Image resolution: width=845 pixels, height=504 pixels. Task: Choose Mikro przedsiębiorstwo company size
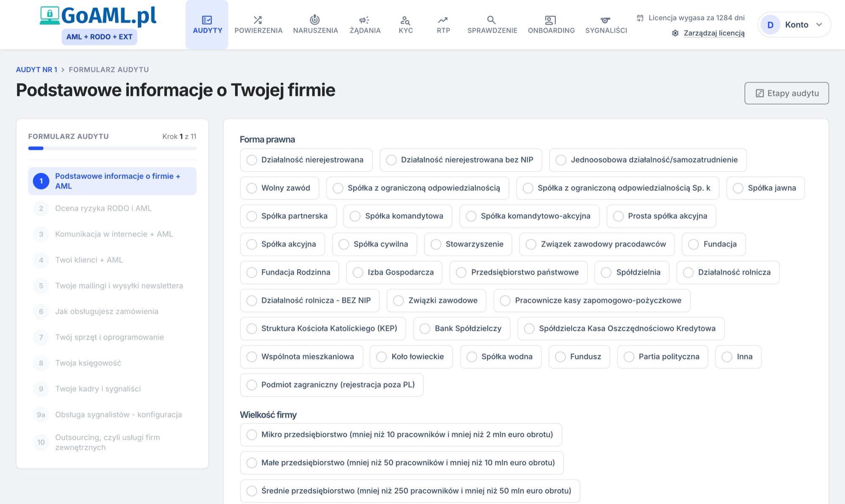pyautogui.click(x=401, y=435)
